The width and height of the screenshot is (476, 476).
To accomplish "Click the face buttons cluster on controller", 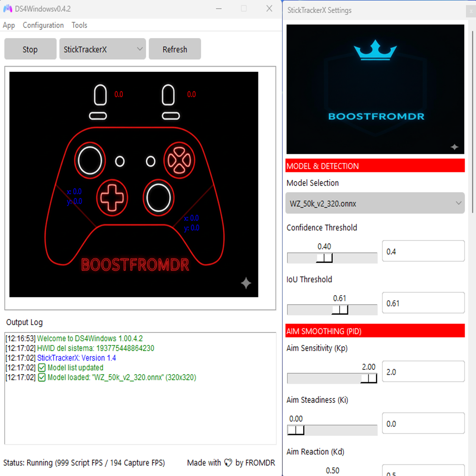I will point(179,160).
